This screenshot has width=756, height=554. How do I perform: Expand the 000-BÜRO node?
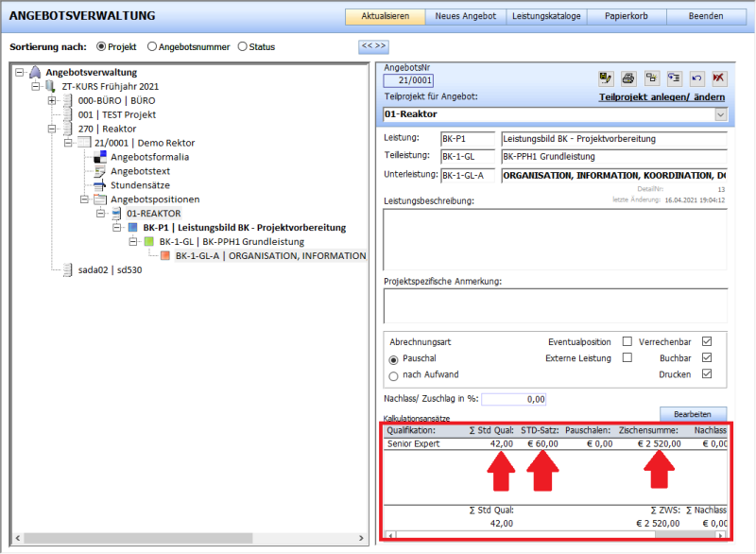pos(52,101)
